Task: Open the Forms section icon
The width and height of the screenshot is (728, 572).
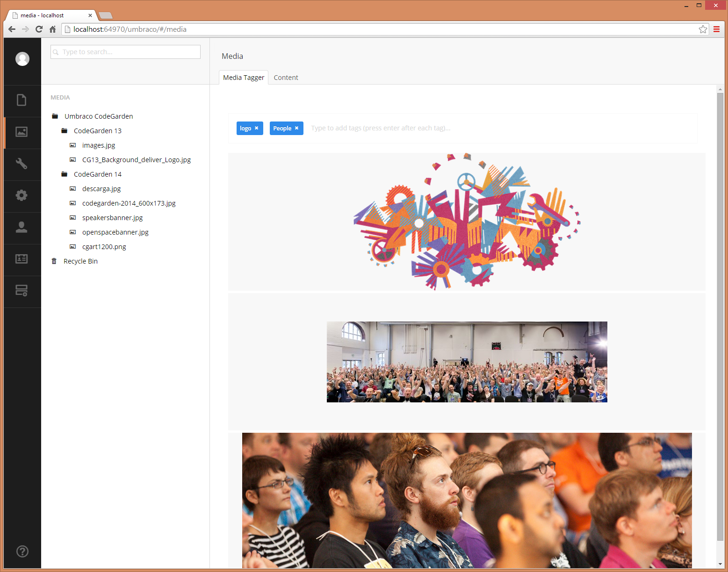Action: (x=22, y=291)
